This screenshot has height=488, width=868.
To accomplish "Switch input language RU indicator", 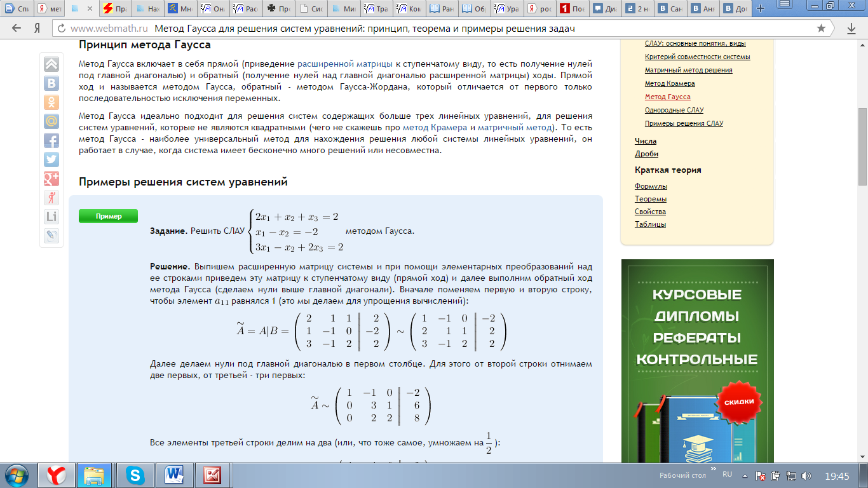I will (728, 475).
